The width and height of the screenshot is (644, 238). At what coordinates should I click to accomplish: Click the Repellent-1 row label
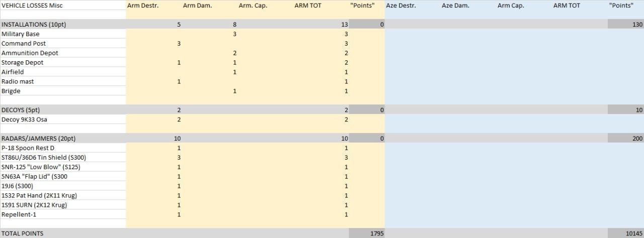(19, 214)
